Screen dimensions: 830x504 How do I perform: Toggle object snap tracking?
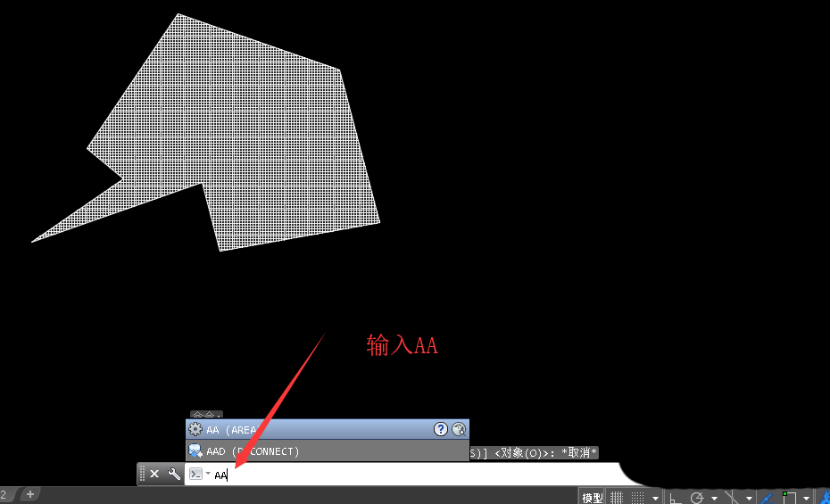(x=767, y=498)
